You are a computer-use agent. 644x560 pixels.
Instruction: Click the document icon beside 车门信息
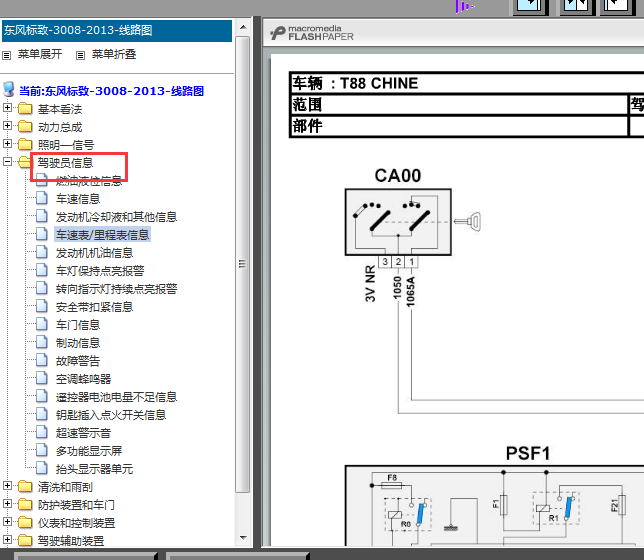click(41, 324)
